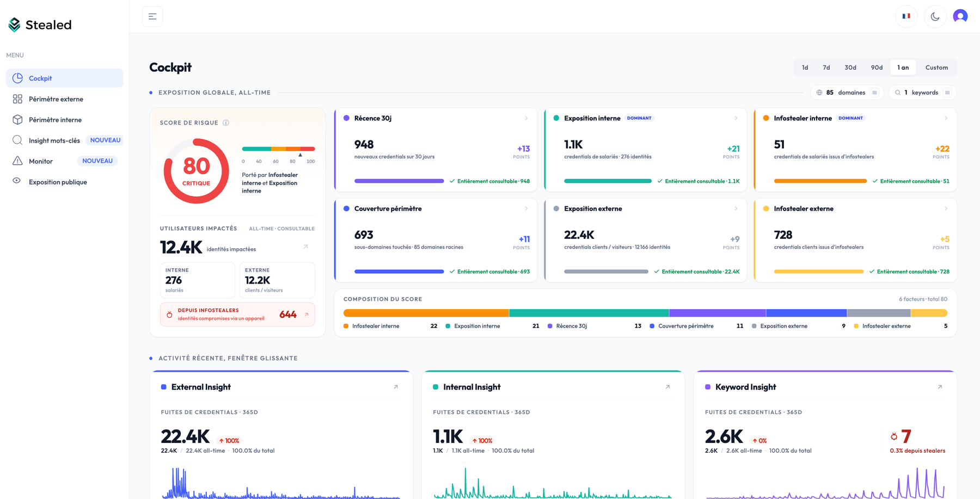Click the red stealer bug icon next to 7
The height and width of the screenshot is (499, 980).
click(894, 436)
